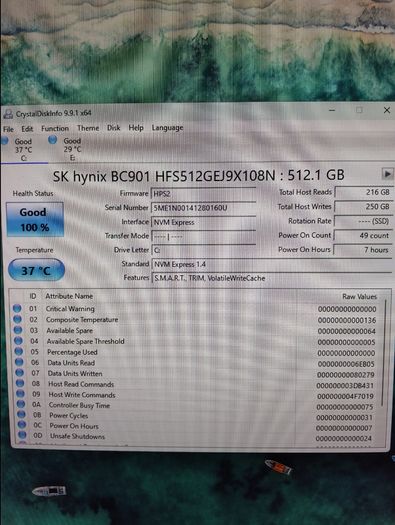Click the status dot for Unsafe Shutdowns
Screen dimensions: 395x525
pos(22,435)
